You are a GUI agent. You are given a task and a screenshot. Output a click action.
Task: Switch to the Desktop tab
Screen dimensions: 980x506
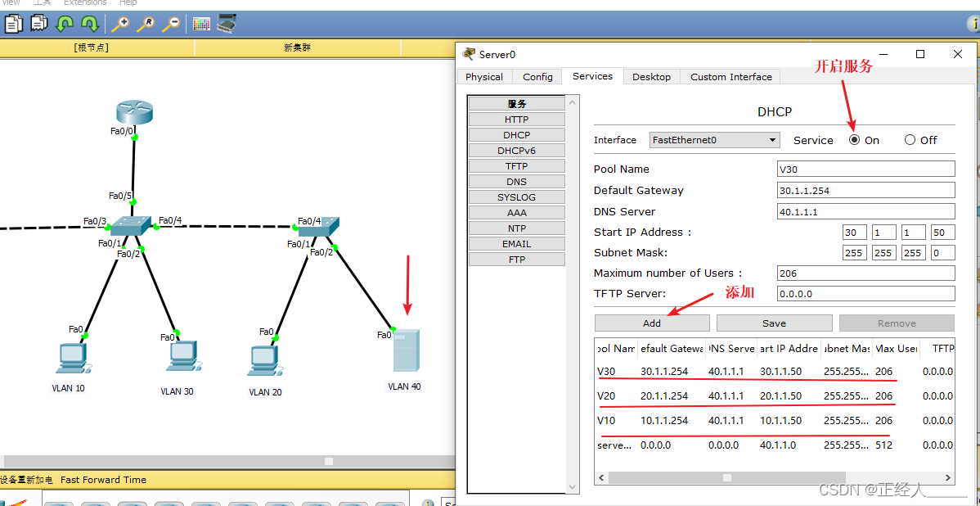click(651, 76)
